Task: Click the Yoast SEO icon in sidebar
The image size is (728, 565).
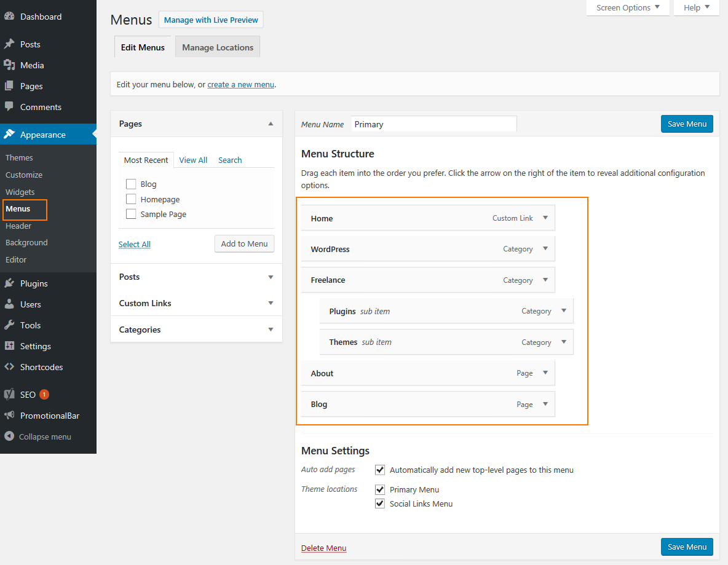Action: (x=9, y=395)
